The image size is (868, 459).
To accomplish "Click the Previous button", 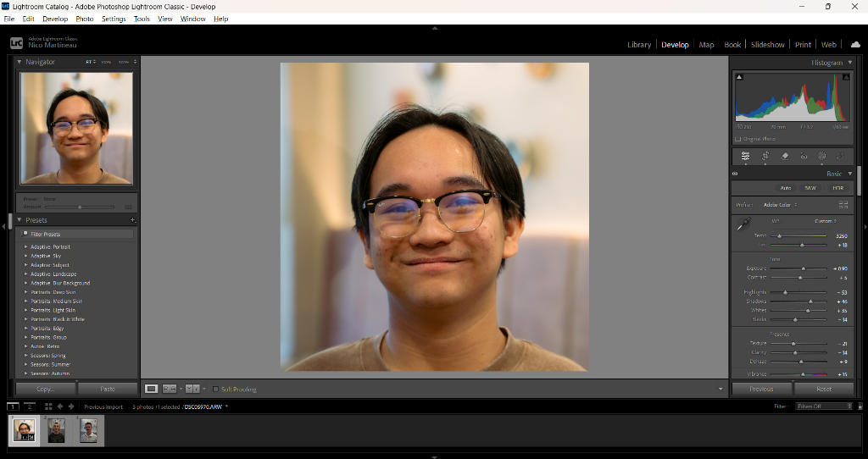I will (762, 389).
